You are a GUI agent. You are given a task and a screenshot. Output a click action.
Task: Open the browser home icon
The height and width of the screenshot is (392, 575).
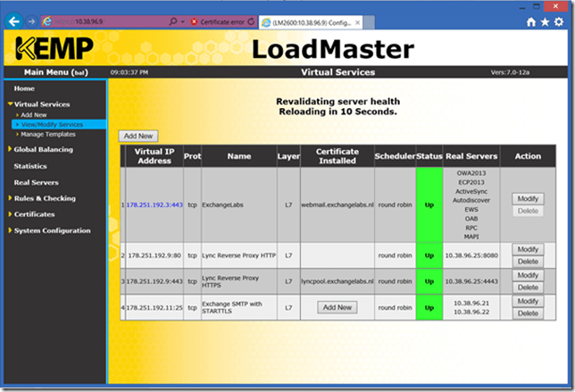click(x=532, y=20)
